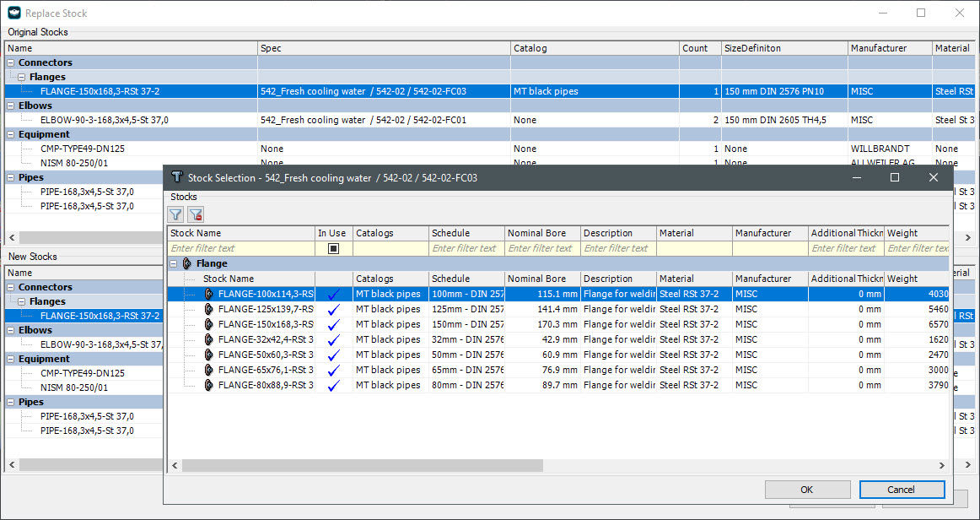This screenshot has height=520, width=980.
Task: Toggle the In Use filter checkbox
Action: [x=333, y=248]
